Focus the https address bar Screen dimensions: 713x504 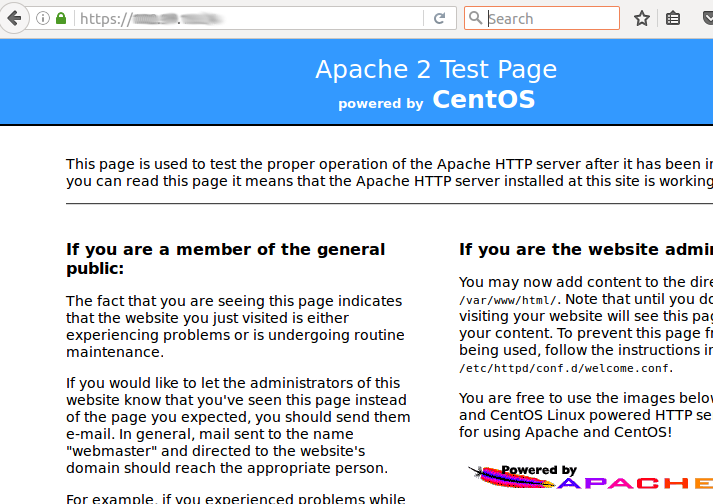pos(249,19)
